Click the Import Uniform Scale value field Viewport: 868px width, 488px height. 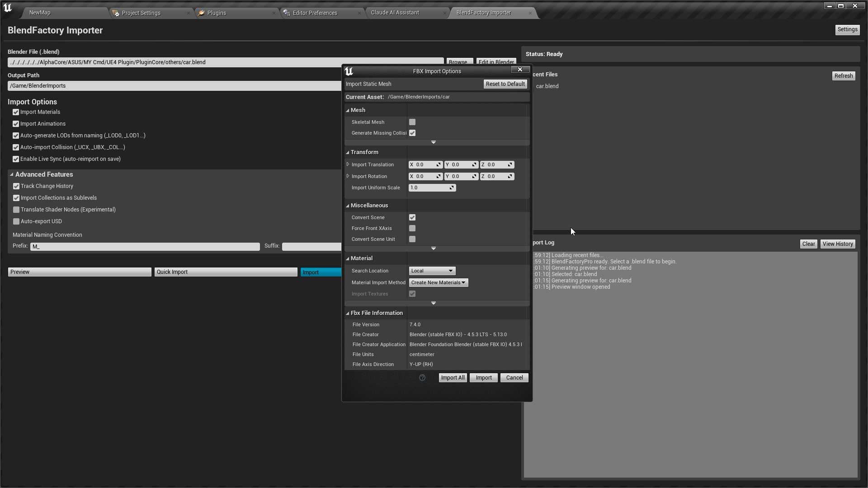pos(432,188)
